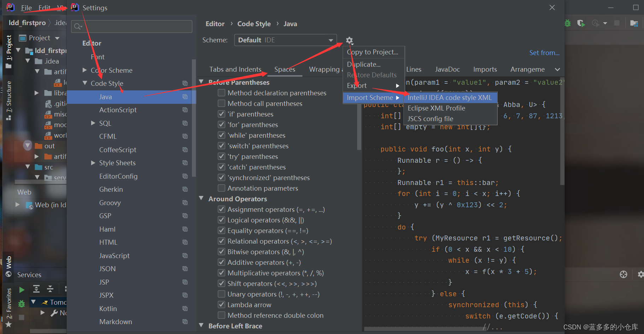Select the Tomcat server icon in Services

[45, 302]
